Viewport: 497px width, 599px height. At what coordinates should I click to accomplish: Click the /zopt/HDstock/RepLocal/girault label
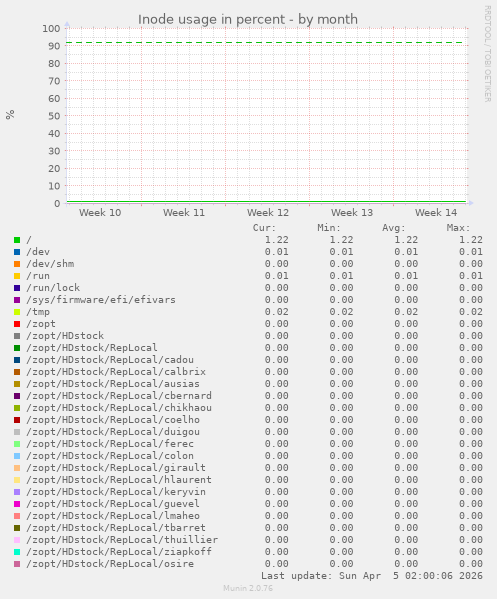coord(116,468)
